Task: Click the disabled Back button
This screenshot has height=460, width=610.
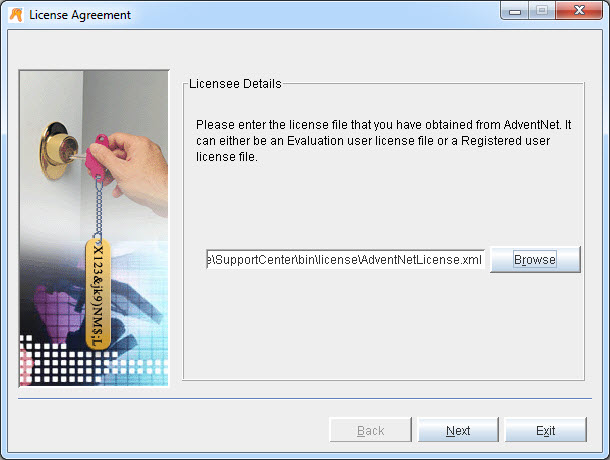Action: [370, 430]
